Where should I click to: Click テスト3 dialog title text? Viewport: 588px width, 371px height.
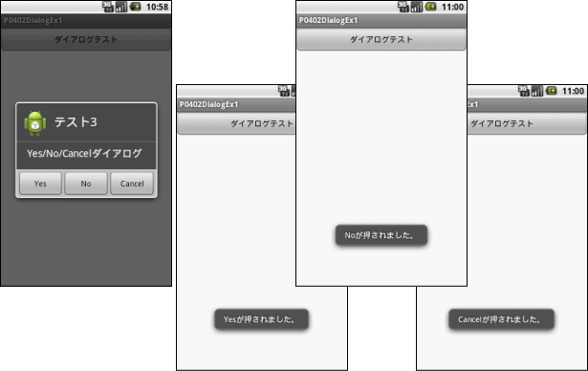click(76, 122)
